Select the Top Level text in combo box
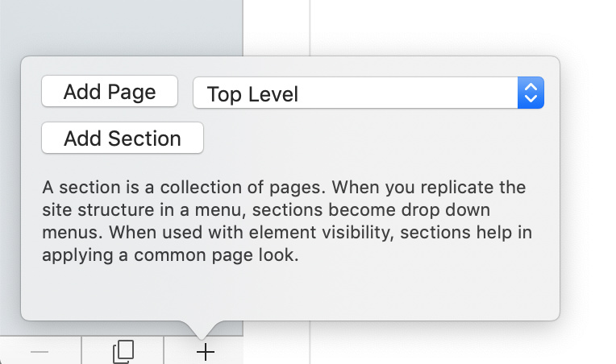Screen dimensions: 616x364 (252, 94)
